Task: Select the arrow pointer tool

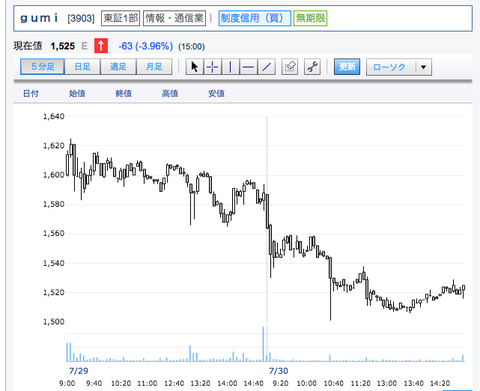Action: coord(194,67)
